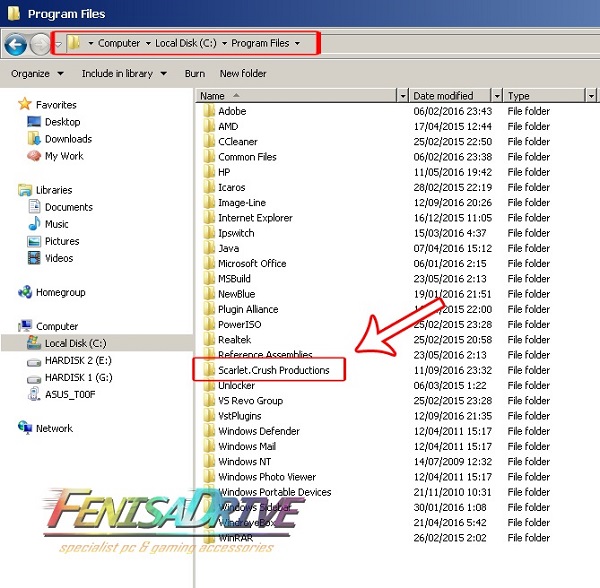Select the Icaros folder icon
Image resolution: width=600 pixels, height=588 pixels.
point(209,187)
